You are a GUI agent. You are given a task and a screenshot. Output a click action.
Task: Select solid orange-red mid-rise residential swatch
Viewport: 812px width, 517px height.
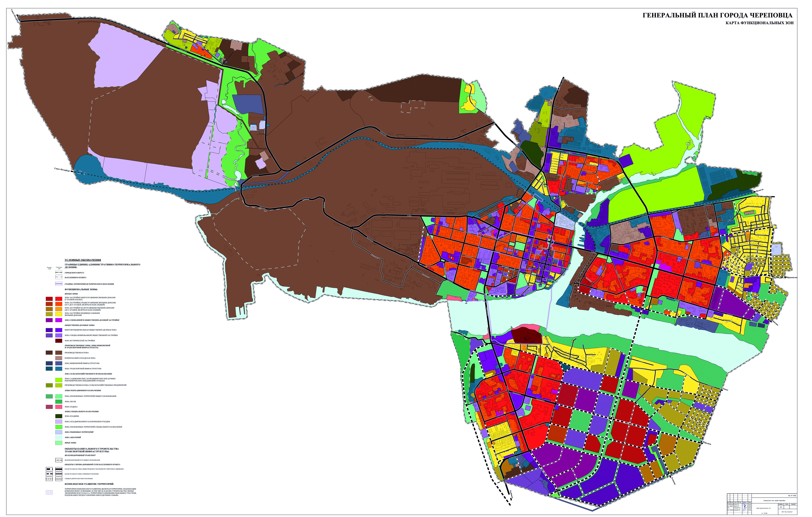coord(59,304)
